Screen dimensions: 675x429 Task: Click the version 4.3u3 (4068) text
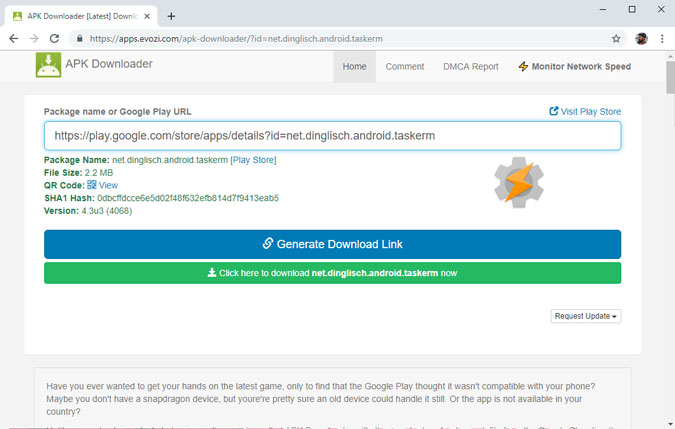(107, 211)
